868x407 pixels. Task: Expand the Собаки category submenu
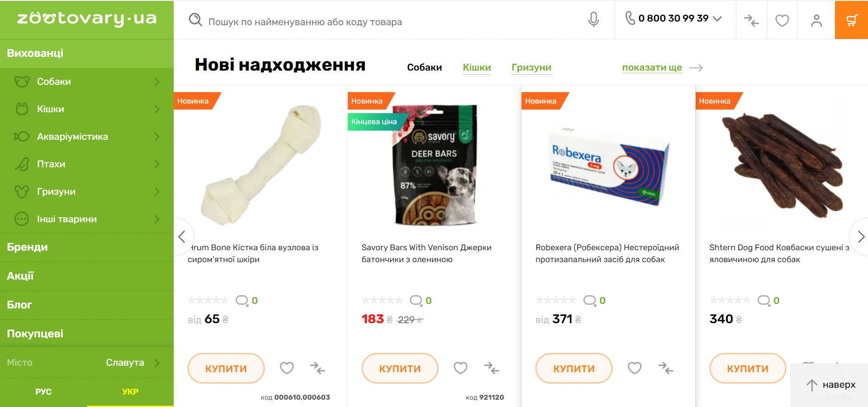point(156,82)
